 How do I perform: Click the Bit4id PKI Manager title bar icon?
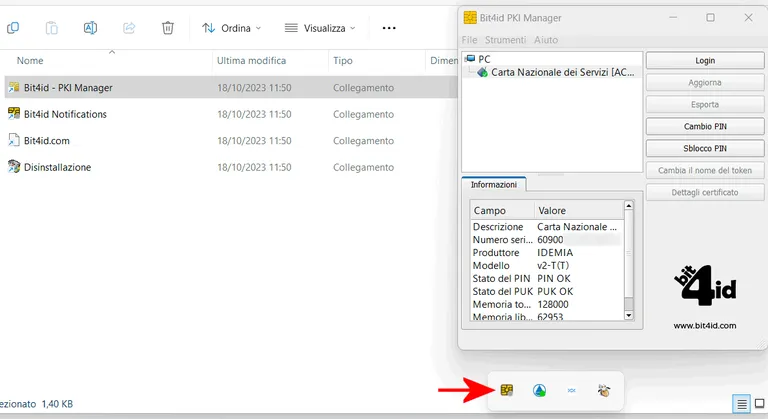point(470,18)
